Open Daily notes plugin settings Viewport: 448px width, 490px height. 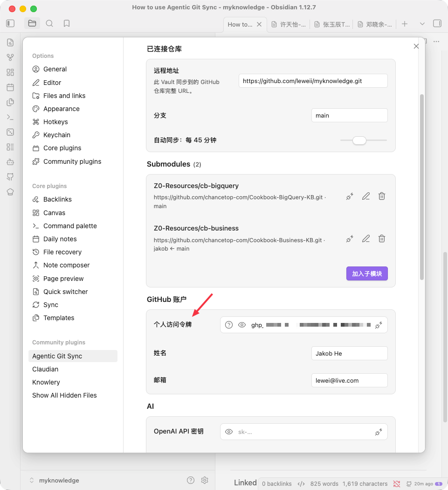point(73,239)
